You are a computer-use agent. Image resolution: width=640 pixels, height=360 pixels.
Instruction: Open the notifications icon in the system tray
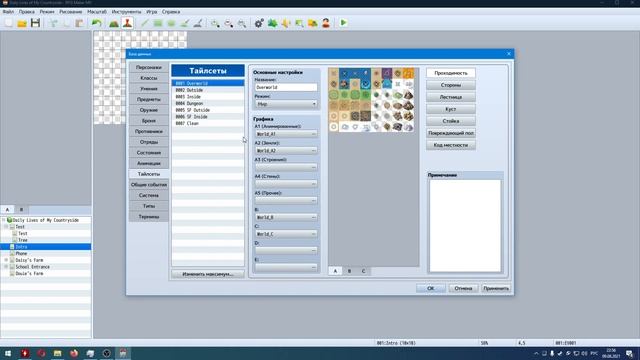(x=630, y=353)
